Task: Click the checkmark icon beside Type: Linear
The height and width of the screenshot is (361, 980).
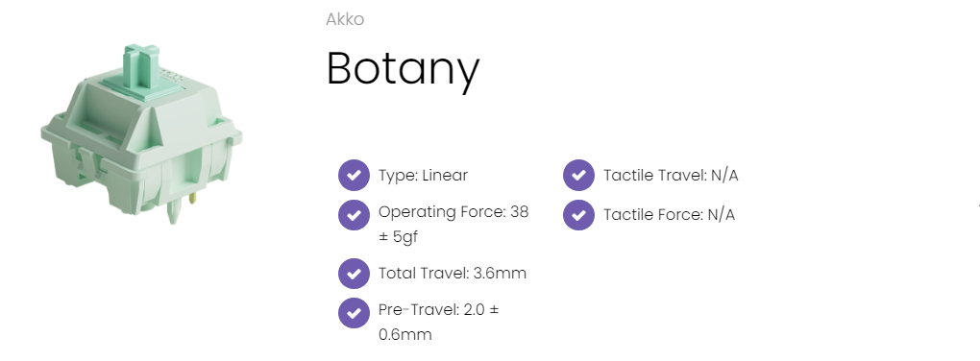Action: (x=354, y=175)
